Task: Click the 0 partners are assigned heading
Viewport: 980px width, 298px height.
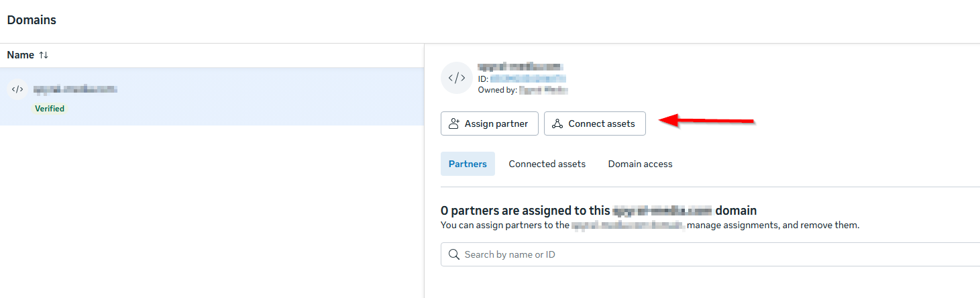Action: pyautogui.click(x=599, y=210)
